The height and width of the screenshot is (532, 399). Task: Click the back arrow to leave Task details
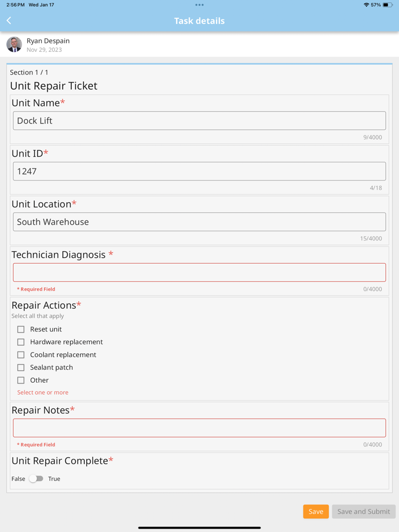click(9, 20)
